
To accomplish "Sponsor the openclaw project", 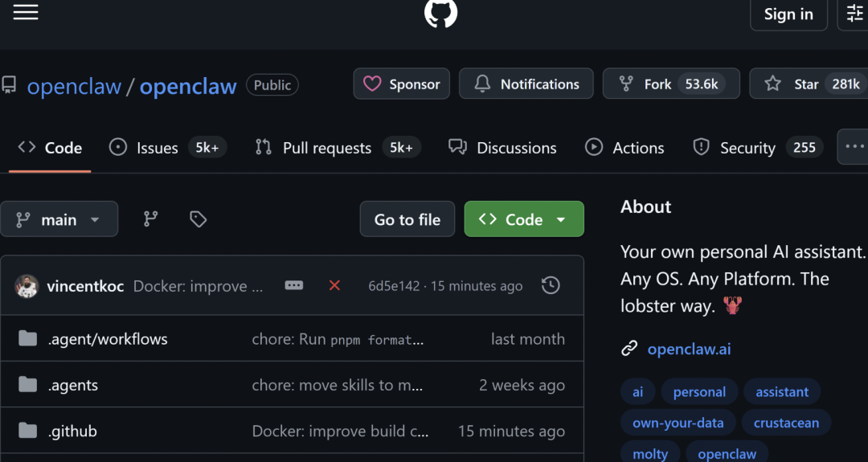I will pyautogui.click(x=402, y=84).
